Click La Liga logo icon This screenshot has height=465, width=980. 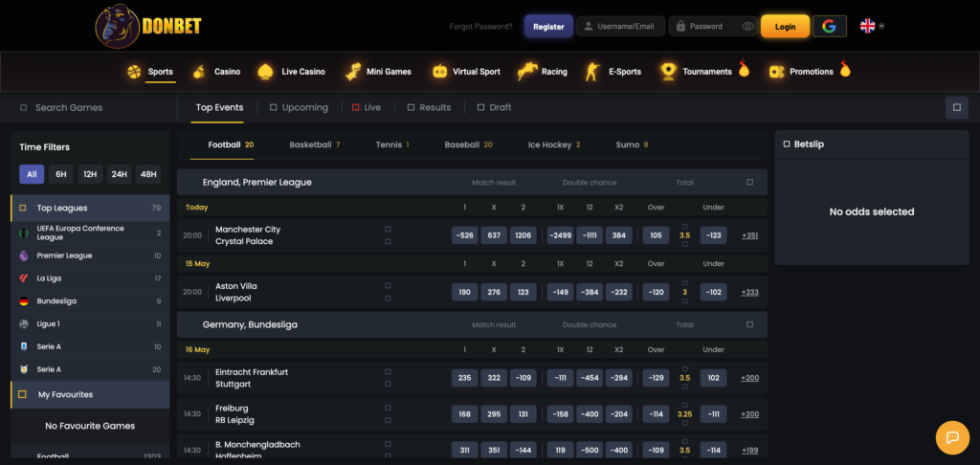[24, 278]
